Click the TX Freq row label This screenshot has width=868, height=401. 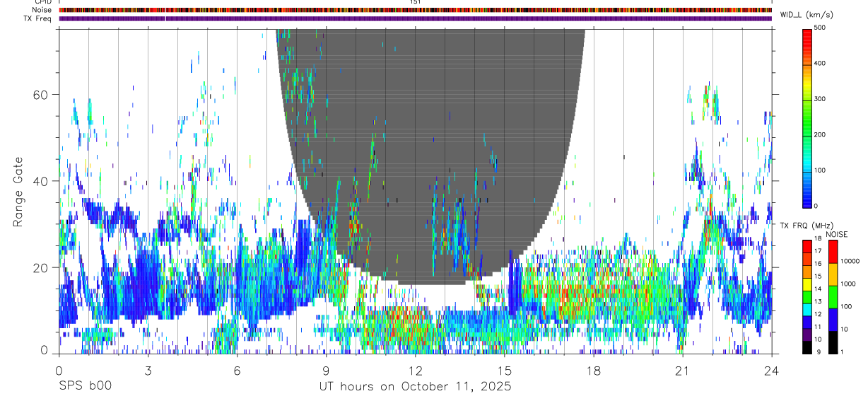pos(37,18)
